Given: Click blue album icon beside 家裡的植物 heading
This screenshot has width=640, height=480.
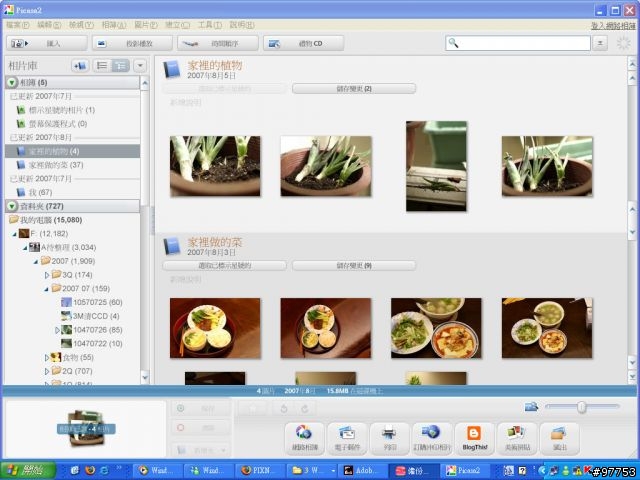Looking at the screenshot, I should point(172,69).
